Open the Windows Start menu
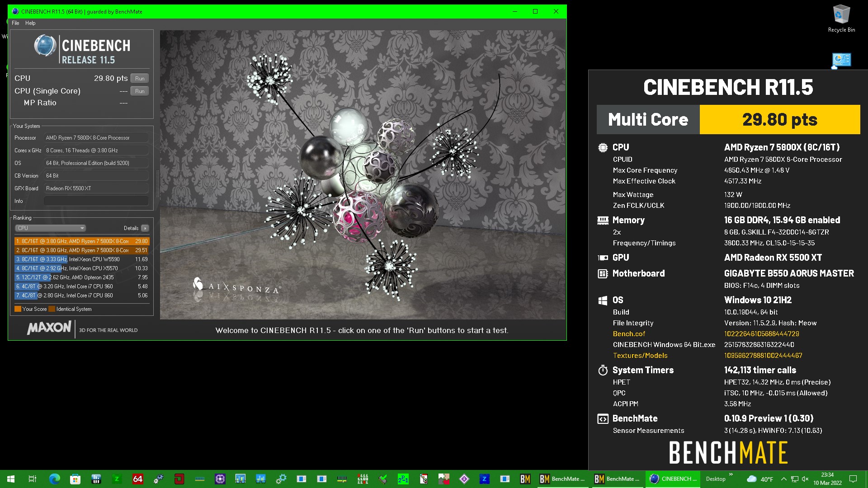Screen dimensions: 868x488 coord(11,479)
